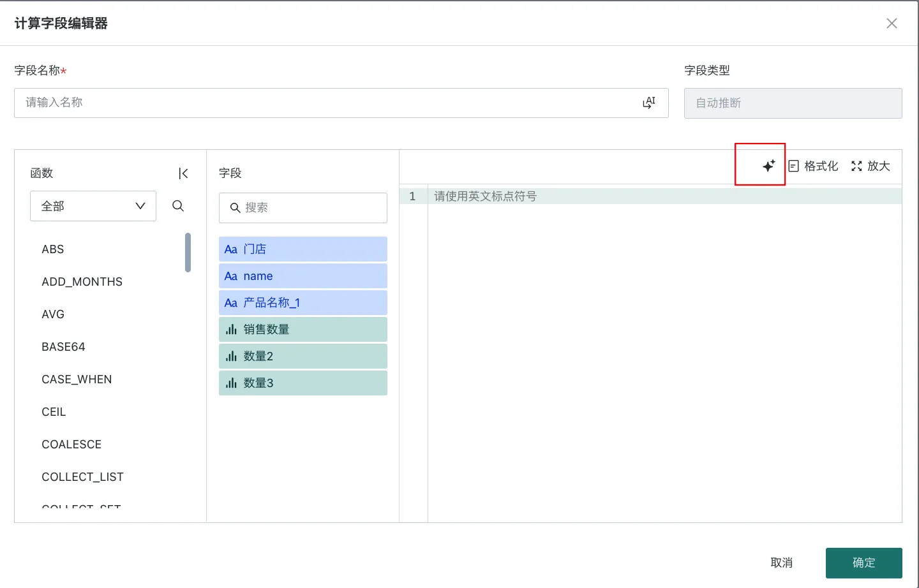Click the 格式化 format button
The height and width of the screenshot is (588, 919).
[813, 166]
